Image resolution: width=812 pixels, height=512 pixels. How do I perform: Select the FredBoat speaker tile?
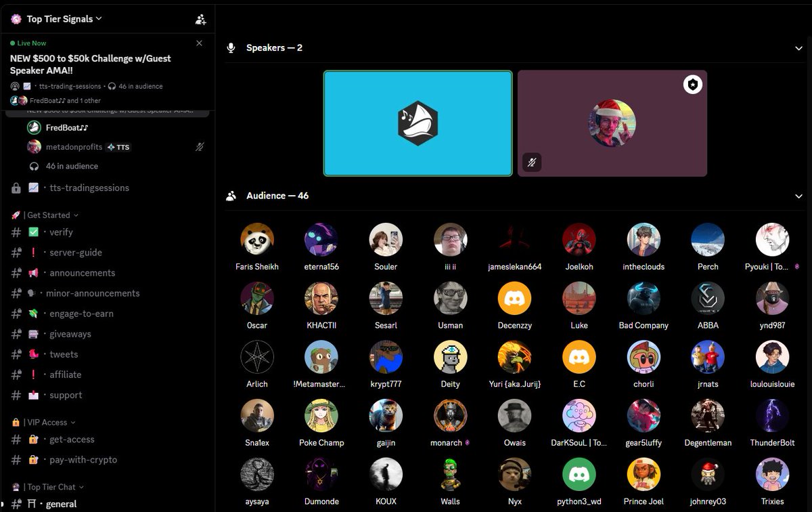[418, 123]
